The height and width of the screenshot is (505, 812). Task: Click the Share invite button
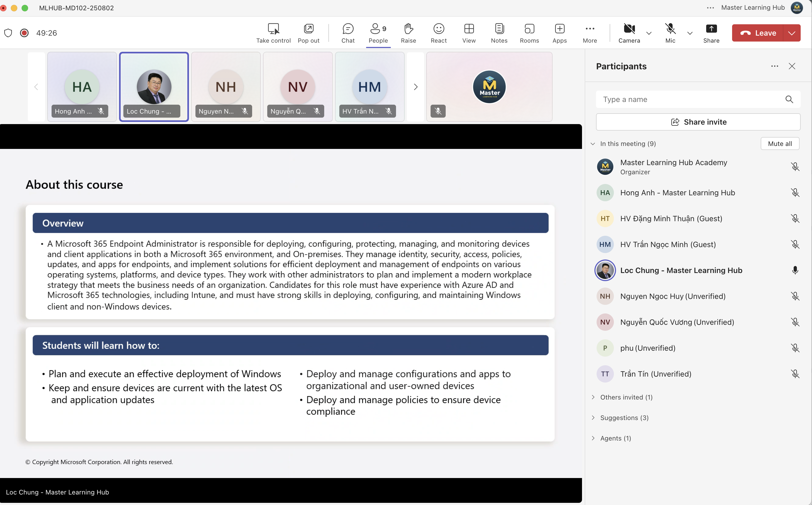click(698, 122)
